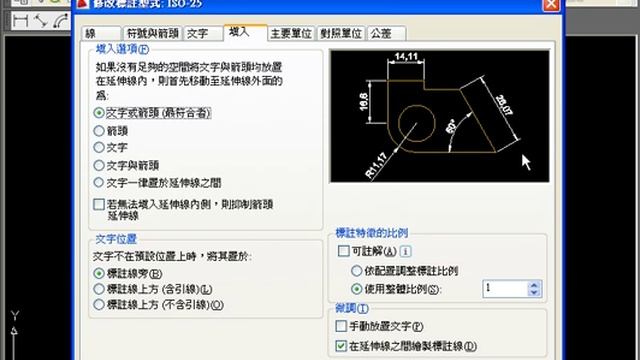This screenshot has height=360, width=640.
Task: Open the 公差 tab
Action: tap(386, 33)
